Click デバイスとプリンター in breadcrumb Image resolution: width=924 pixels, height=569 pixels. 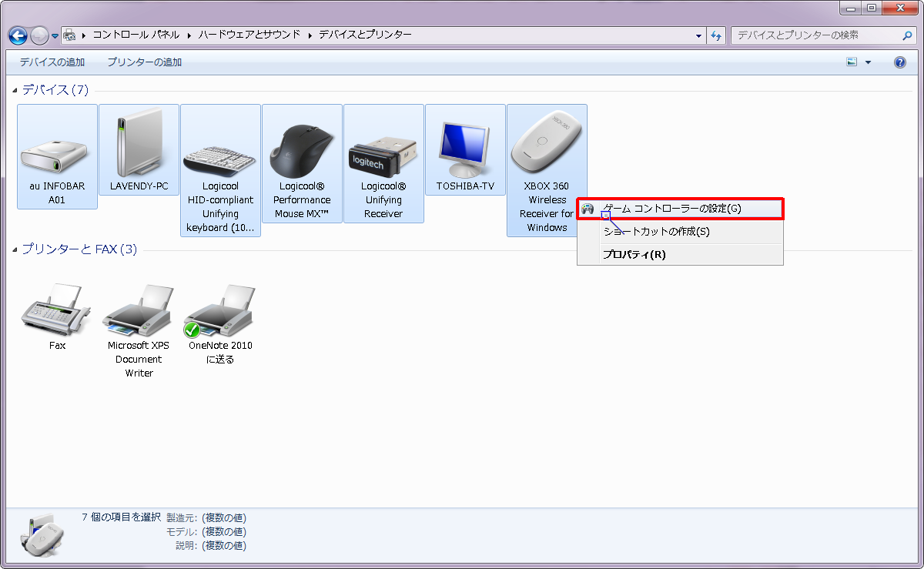(x=365, y=35)
